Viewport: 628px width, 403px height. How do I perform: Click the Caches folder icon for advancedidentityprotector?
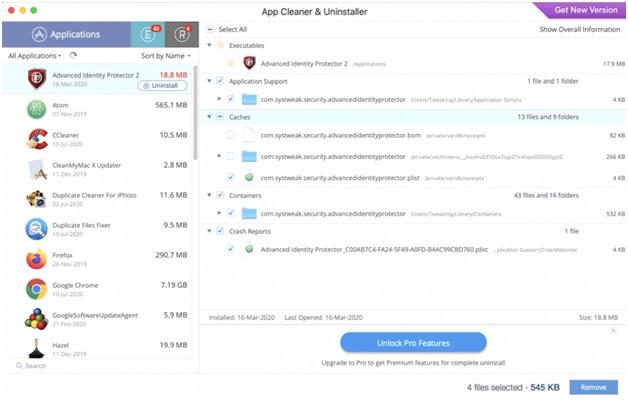coord(249,156)
